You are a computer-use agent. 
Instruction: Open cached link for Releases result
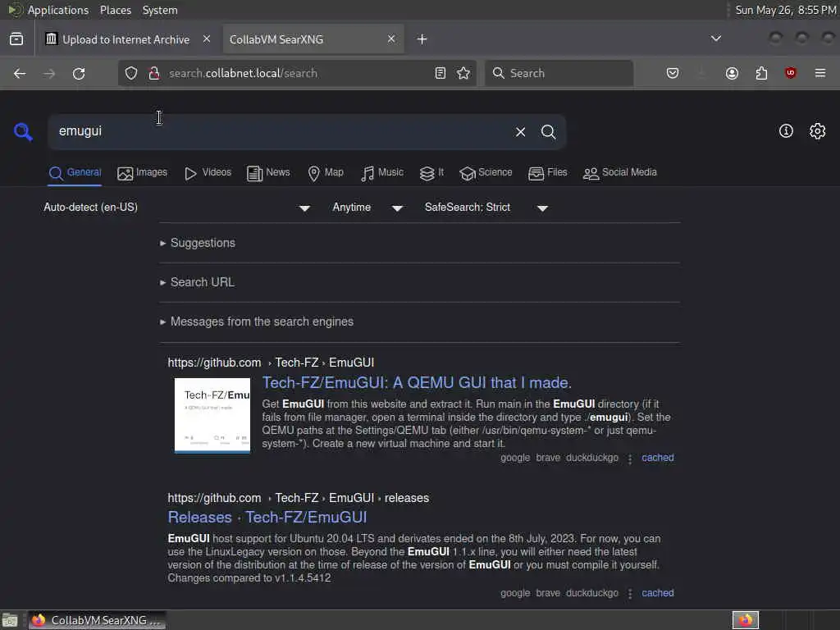click(658, 593)
